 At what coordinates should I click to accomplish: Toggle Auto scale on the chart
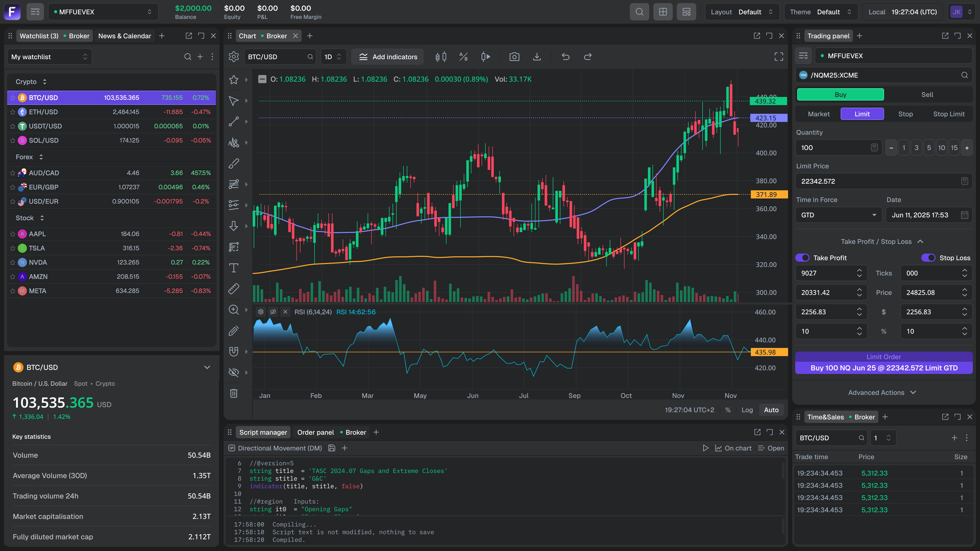tap(771, 410)
